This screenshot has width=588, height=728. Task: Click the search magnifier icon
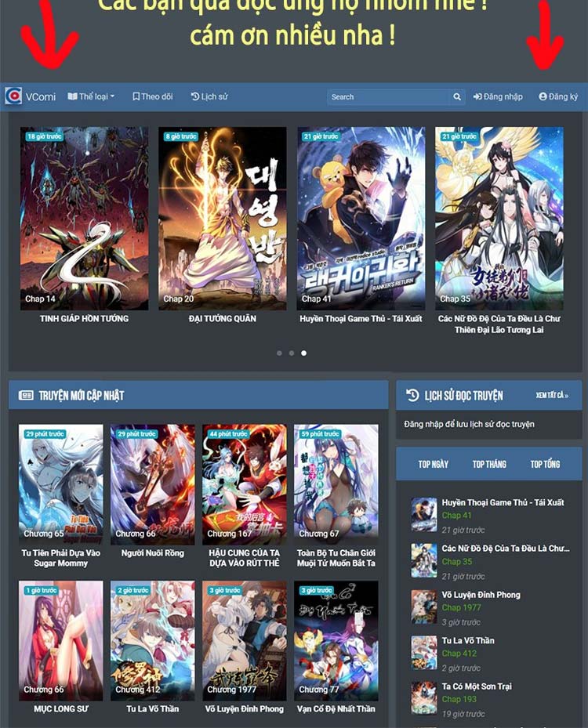click(457, 97)
